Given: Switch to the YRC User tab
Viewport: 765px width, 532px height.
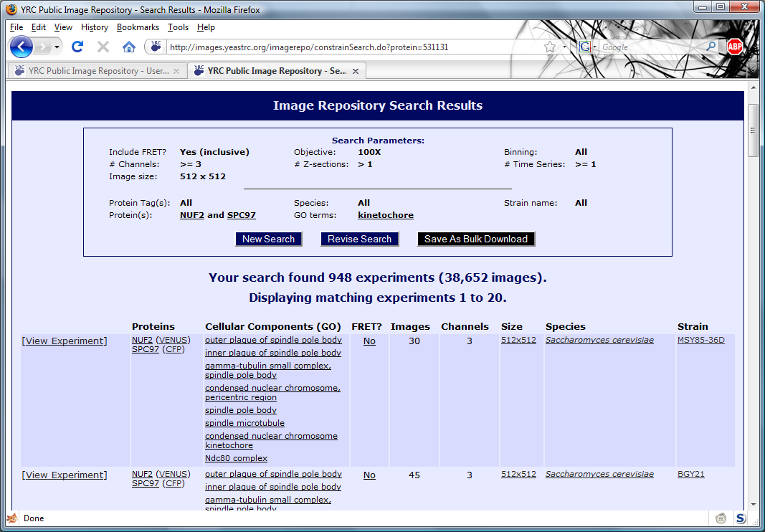Looking at the screenshot, I should [x=92, y=71].
